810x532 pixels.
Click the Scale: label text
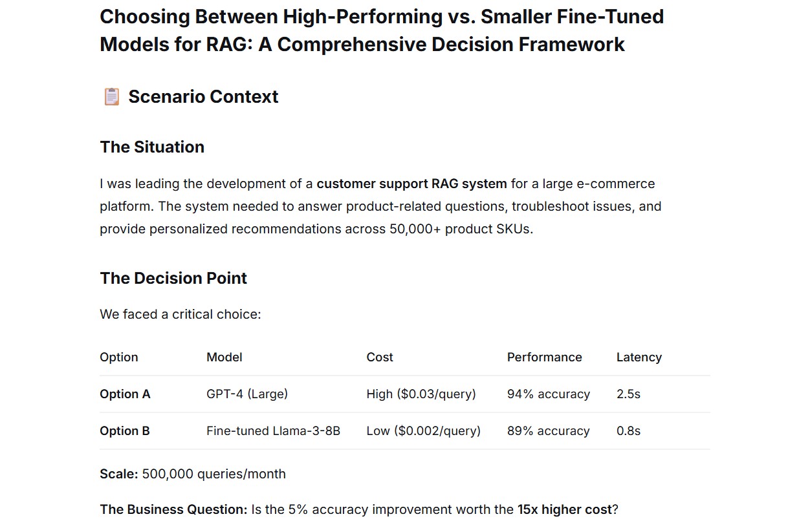[119, 474]
